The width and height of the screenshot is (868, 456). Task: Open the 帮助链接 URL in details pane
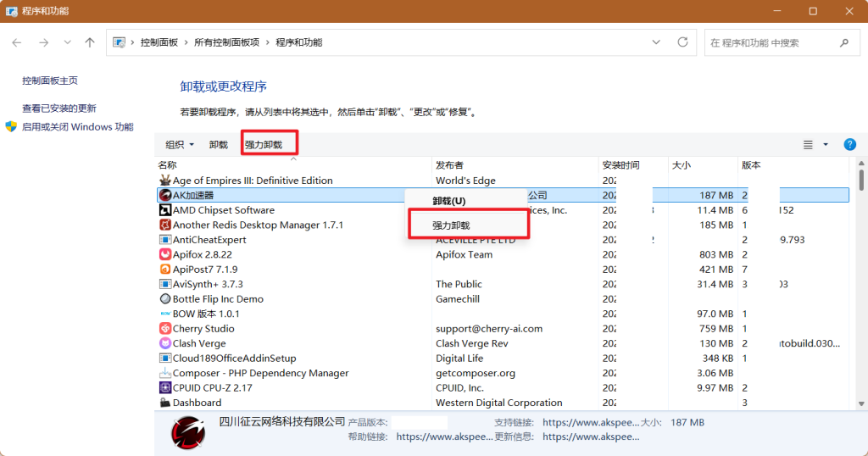444,437
